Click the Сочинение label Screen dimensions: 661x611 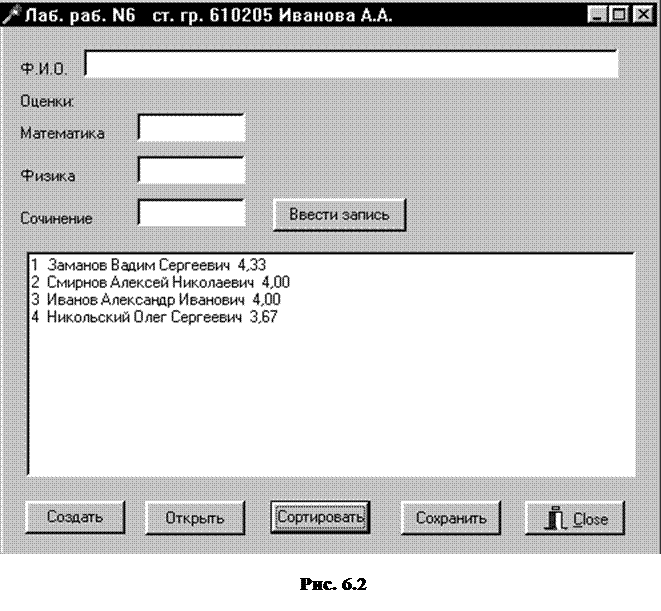56,218
